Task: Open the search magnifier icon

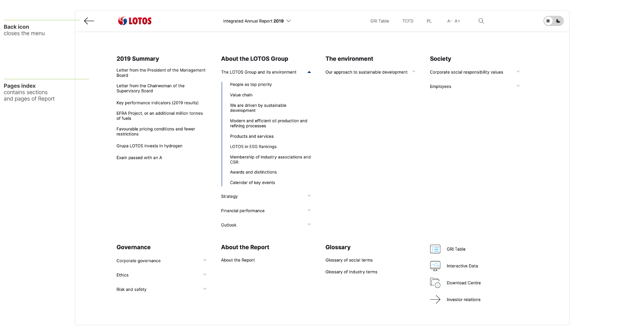Action: tap(481, 21)
